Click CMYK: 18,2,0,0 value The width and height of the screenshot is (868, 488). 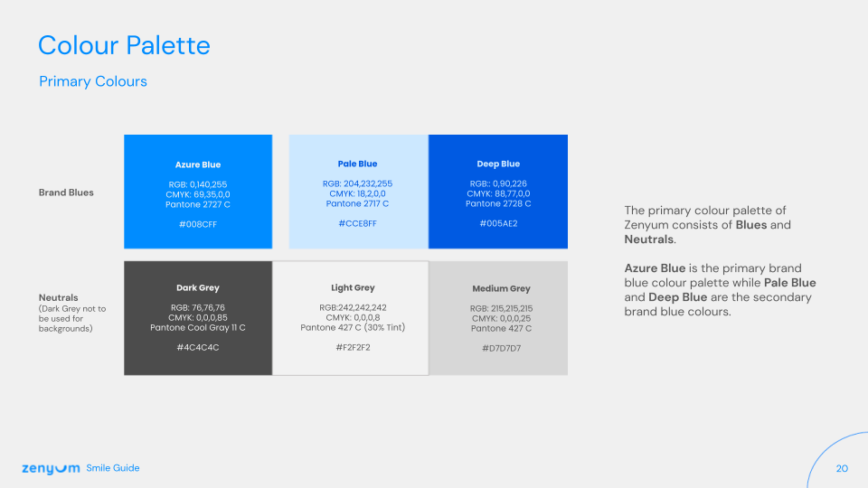pyautogui.click(x=357, y=193)
